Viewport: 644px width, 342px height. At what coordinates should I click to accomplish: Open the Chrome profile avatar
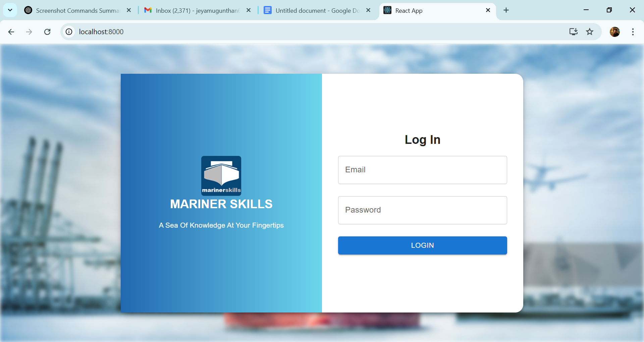[614, 32]
